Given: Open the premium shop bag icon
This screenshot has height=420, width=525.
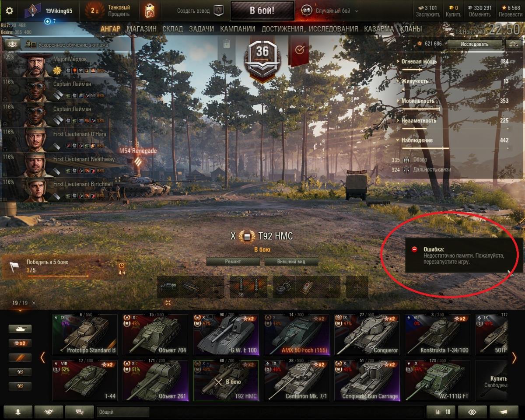Looking at the screenshot, I should [x=150, y=11].
